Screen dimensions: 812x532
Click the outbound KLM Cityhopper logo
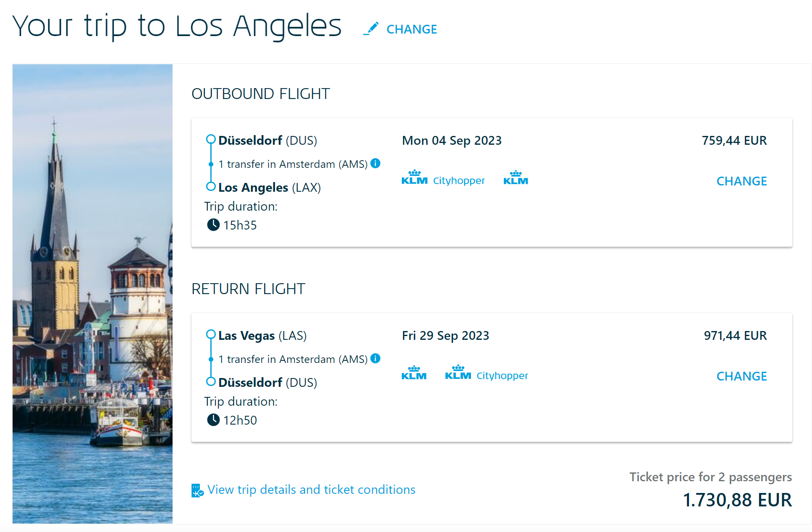tap(443, 178)
